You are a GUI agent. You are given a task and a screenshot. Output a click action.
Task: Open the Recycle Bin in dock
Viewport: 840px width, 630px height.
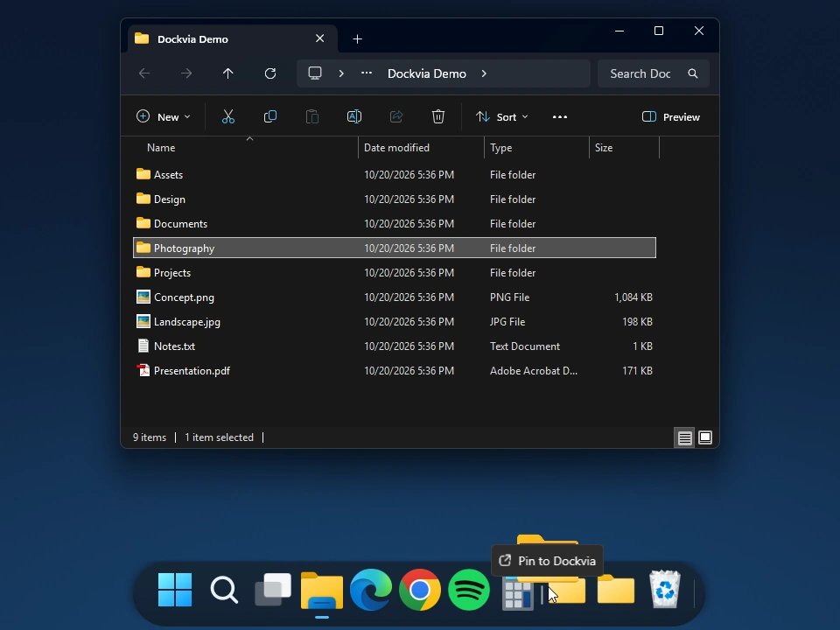665,589
